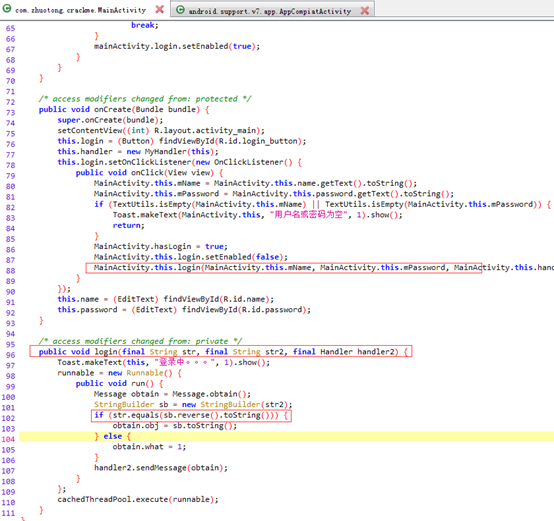The height and width of the screenshot is (521, 554).
Task: Click 'handler2.sendMessage(obtain);' on line 107
Action: pyautogui.click(x=161, y=468)
